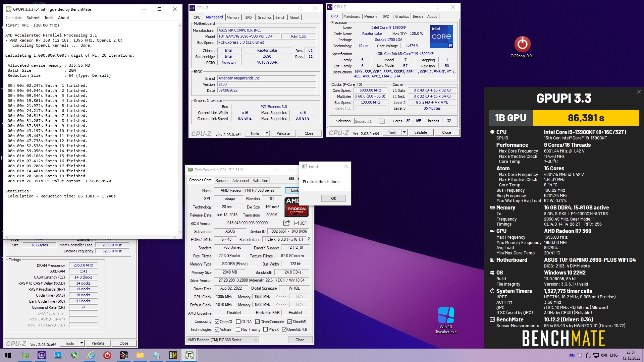Click OK in the Finish dialog

tap(333, 198)
